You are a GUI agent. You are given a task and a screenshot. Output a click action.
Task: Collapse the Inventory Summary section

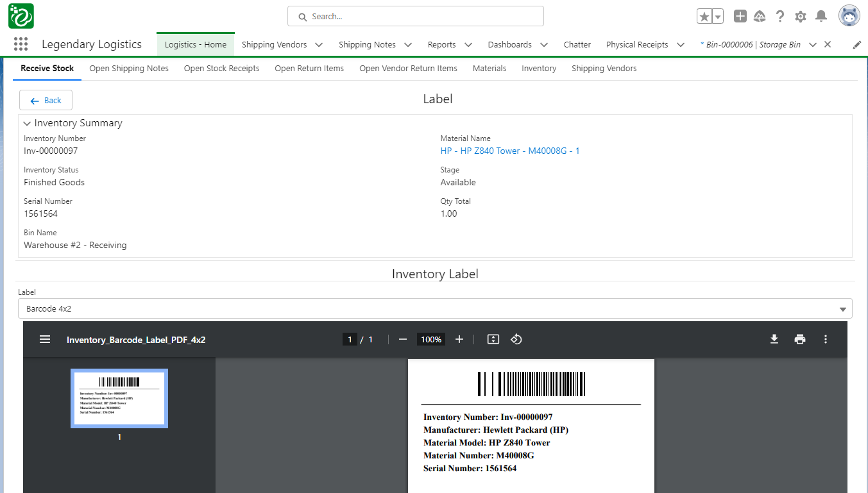tap(27, 123)
